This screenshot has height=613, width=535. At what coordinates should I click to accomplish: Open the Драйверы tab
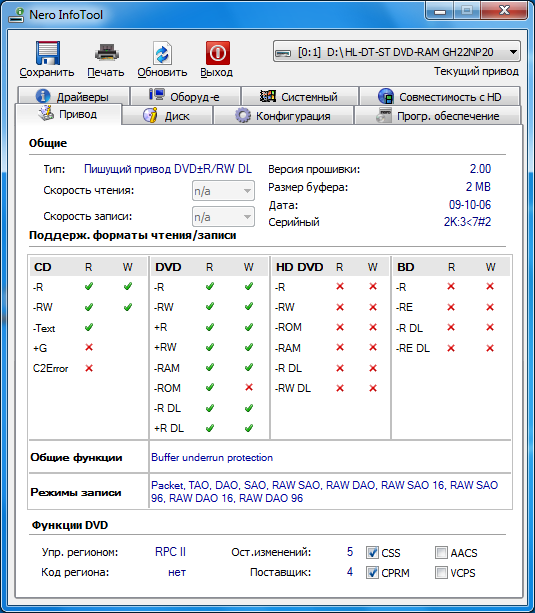73,96
